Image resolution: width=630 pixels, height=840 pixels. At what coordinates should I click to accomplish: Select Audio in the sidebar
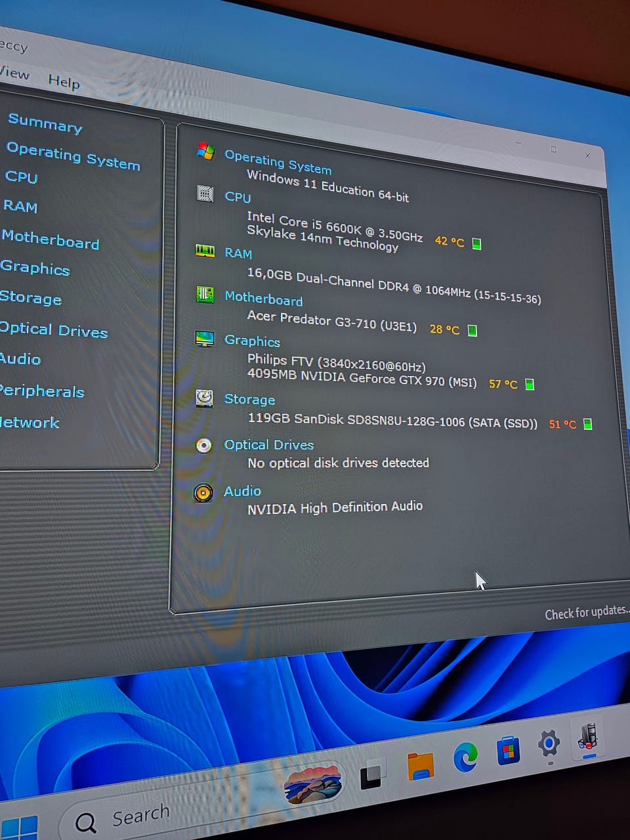coord(20,358)
